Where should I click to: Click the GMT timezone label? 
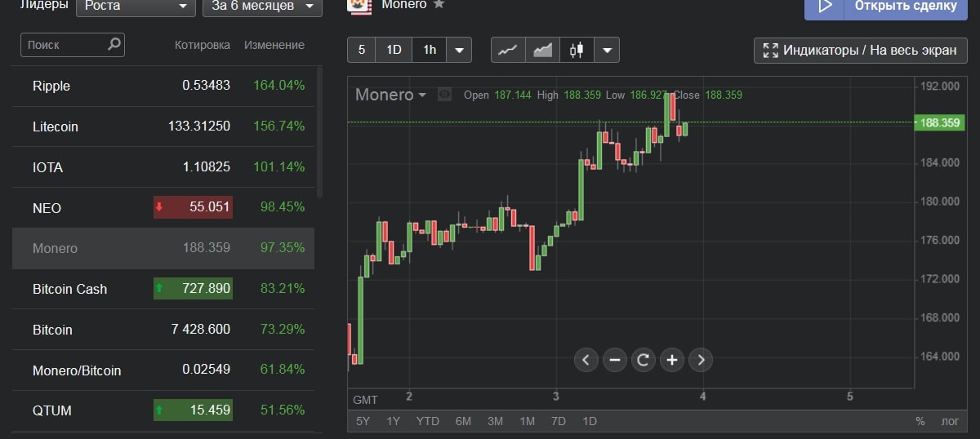coord(365,400)
